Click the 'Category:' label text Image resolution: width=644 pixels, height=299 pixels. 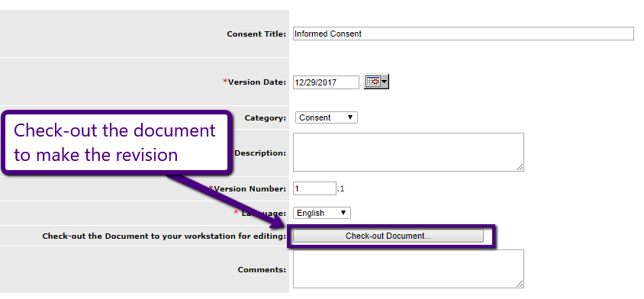click(x=266, y=118)
